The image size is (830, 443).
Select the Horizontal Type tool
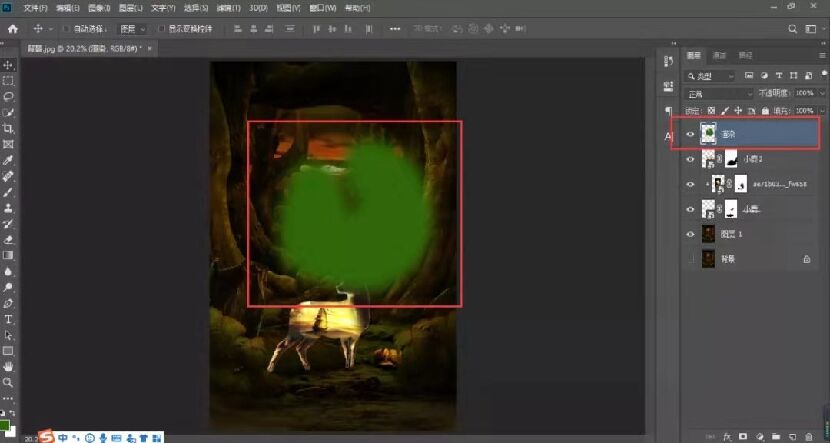coord(8,319)
